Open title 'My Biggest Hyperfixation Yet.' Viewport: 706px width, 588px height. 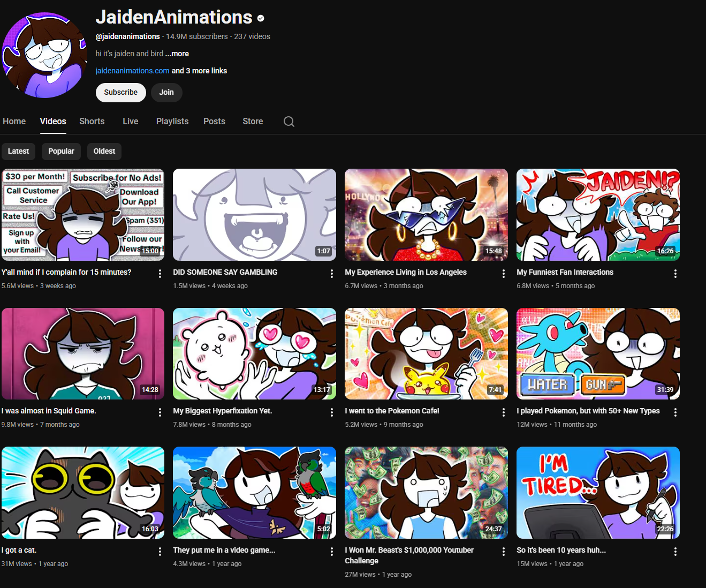(223, 411)
